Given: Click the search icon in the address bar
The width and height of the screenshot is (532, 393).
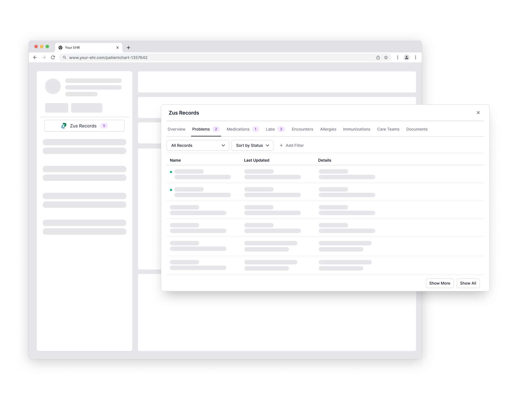Looking at the screenshot, I should click(64, 57).
